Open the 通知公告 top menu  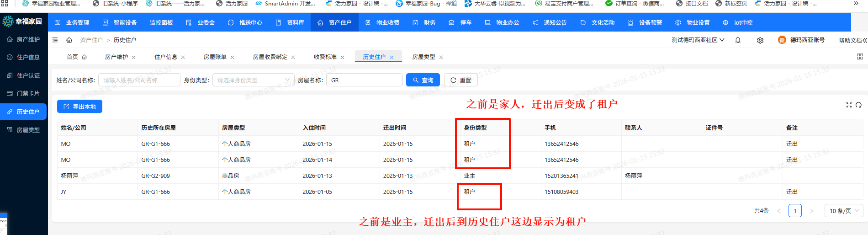pyautogui.click(x=550, y=22)
